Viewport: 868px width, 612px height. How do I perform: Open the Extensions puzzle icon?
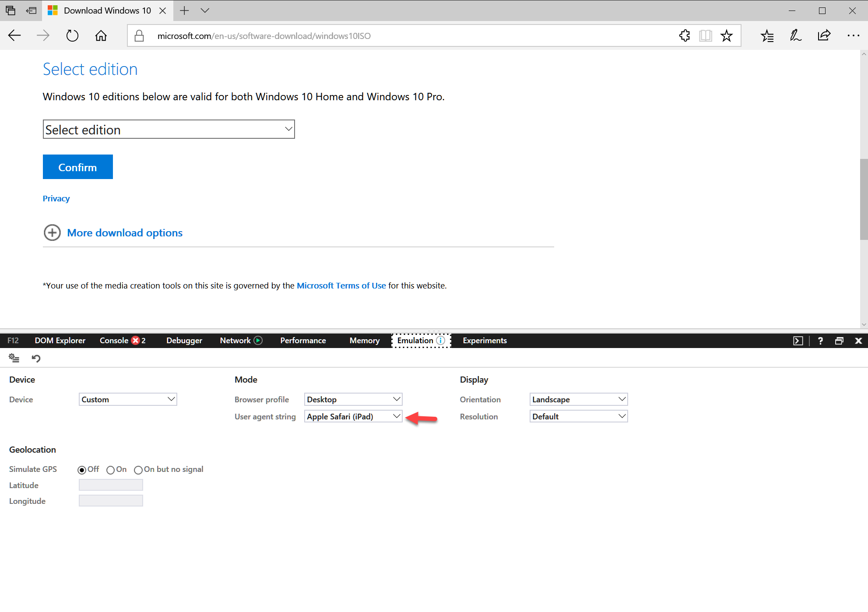685,35
